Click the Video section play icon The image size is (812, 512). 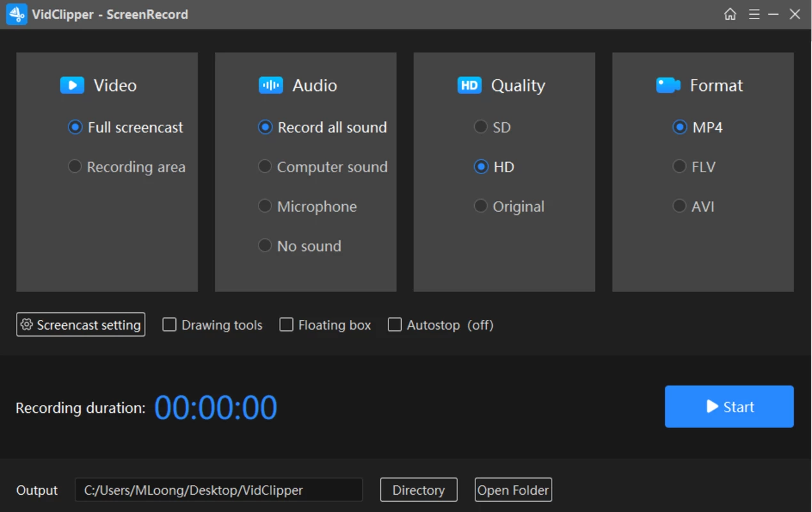[x=72, y=85]
